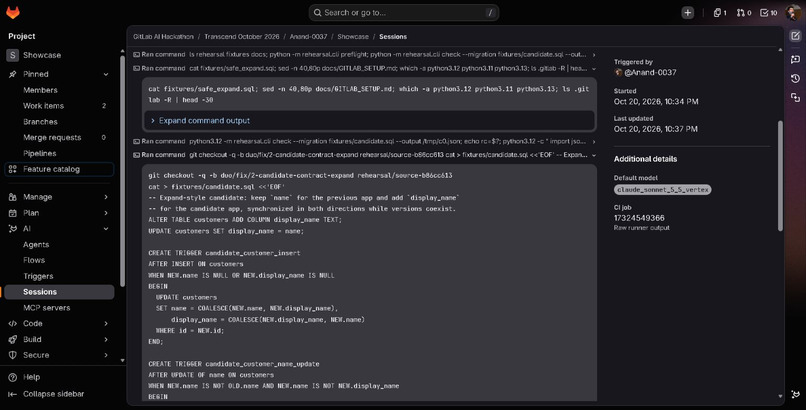Open Anand-0037 breadcrumb
The image size is (806, 410).
click(308, 36)
